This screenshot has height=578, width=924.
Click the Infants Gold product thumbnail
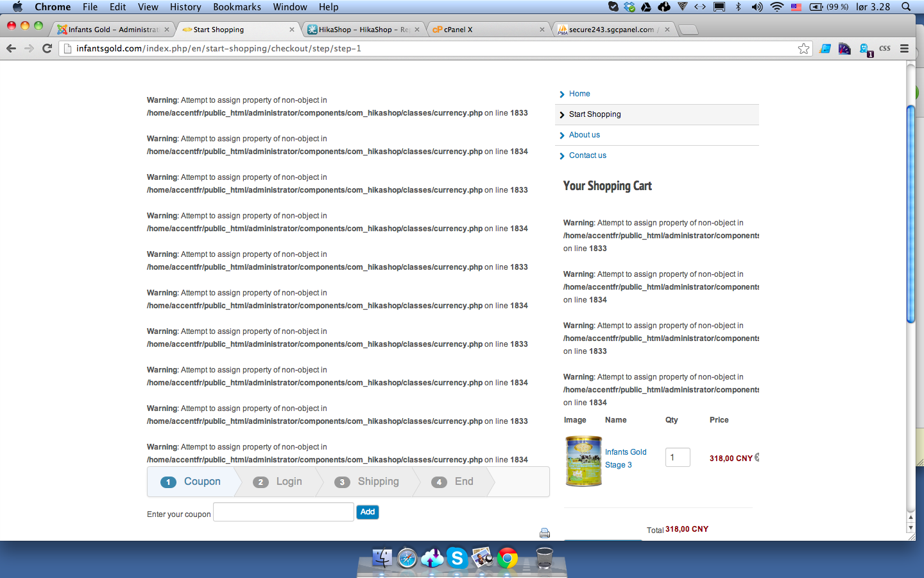coord(583,460)
